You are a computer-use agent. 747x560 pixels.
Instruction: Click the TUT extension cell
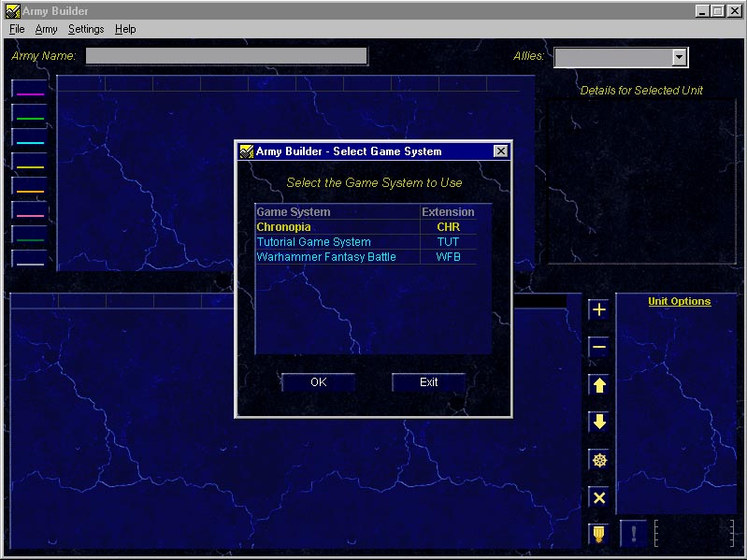point(449,242)
